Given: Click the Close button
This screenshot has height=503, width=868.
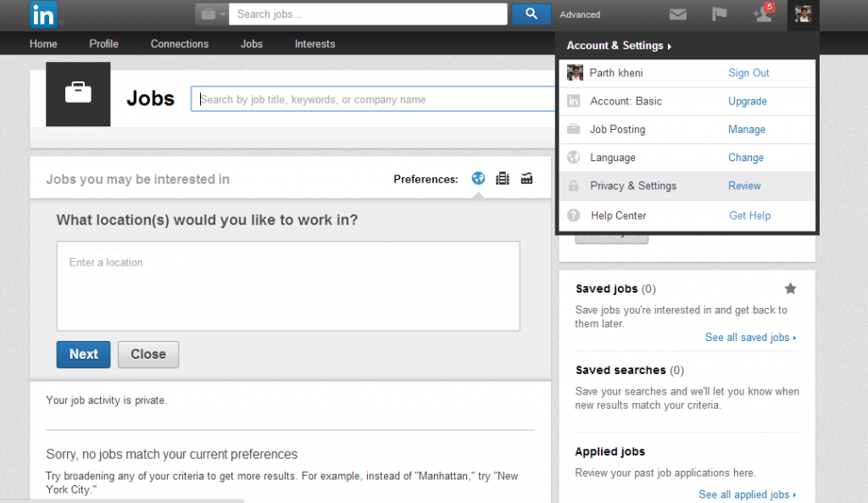Looking at the screenshot, I should click(148, 355).
